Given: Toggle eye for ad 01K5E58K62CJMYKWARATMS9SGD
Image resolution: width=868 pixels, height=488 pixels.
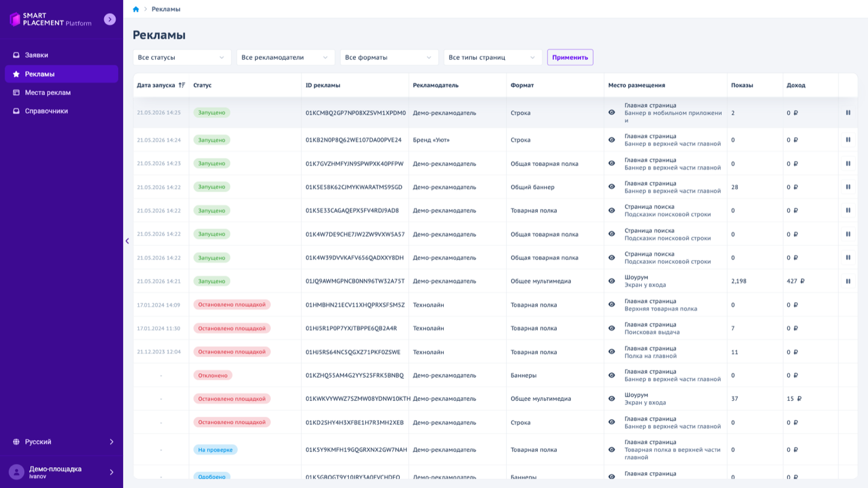Looking at the screenshot, I should (612, 186).
